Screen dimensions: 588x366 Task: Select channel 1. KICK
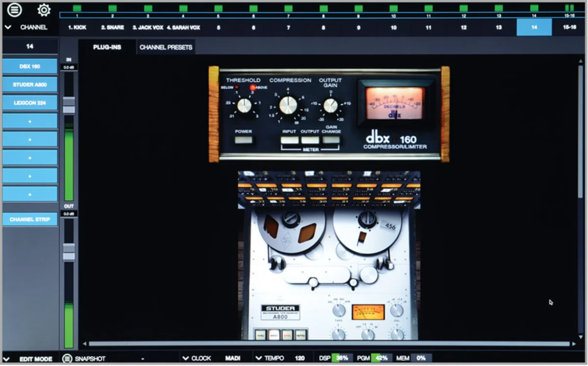pyautogui.click(x=77, y=27)
